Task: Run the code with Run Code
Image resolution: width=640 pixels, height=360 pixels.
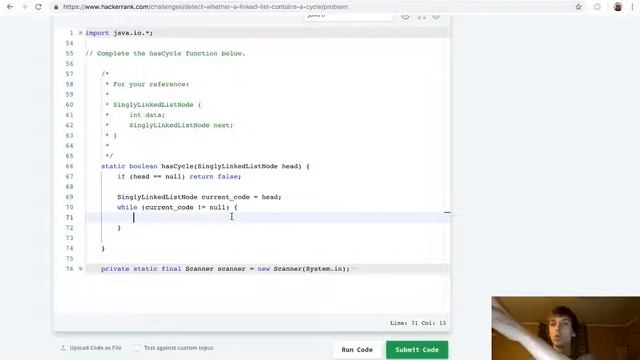Action: click(357, 350)
